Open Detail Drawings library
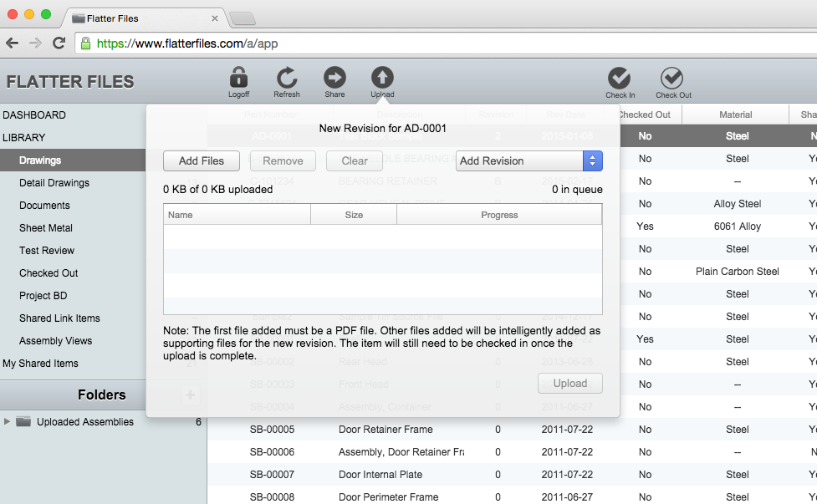The width and height of the screenshot is (817, 504). point(54,183)
